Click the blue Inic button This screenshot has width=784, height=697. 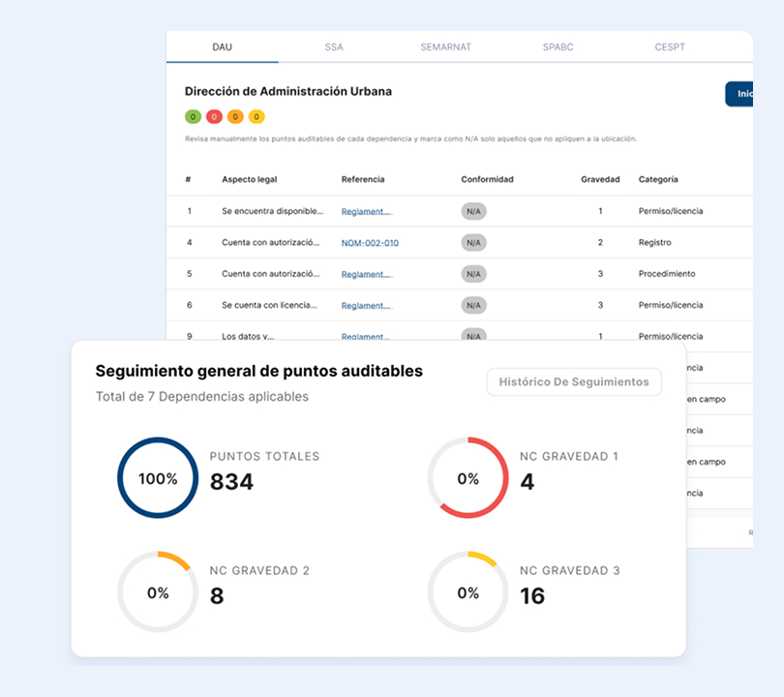(739, 94)
